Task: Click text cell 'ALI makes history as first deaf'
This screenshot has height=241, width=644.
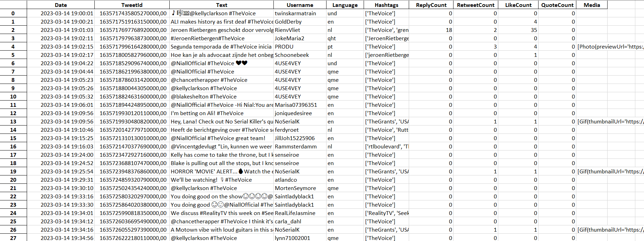Action: coord(221,21)
